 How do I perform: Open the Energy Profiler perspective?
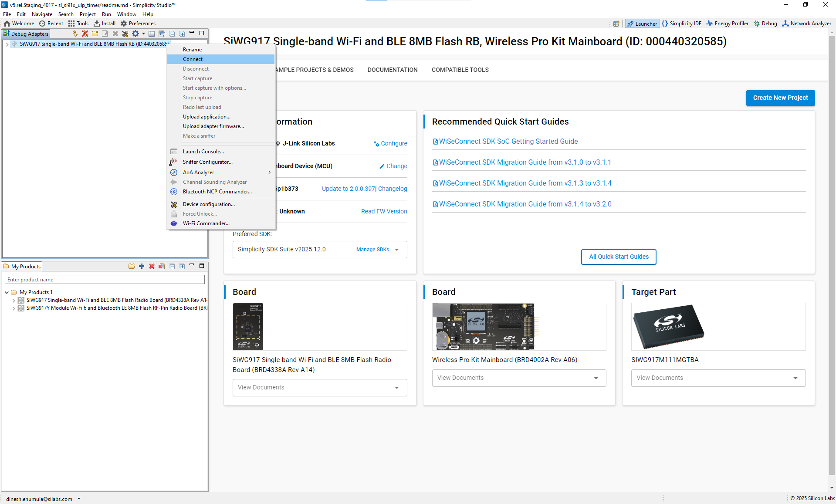coord(727,24)
